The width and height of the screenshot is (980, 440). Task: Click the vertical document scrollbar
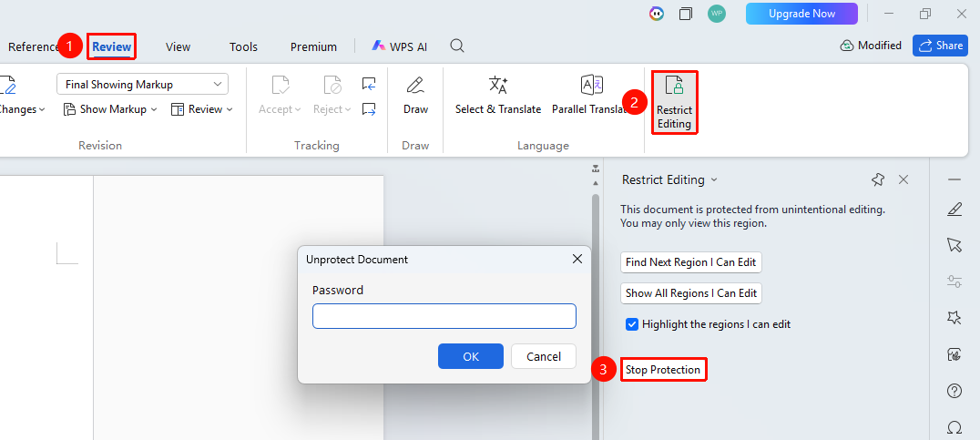click(596, 318)
